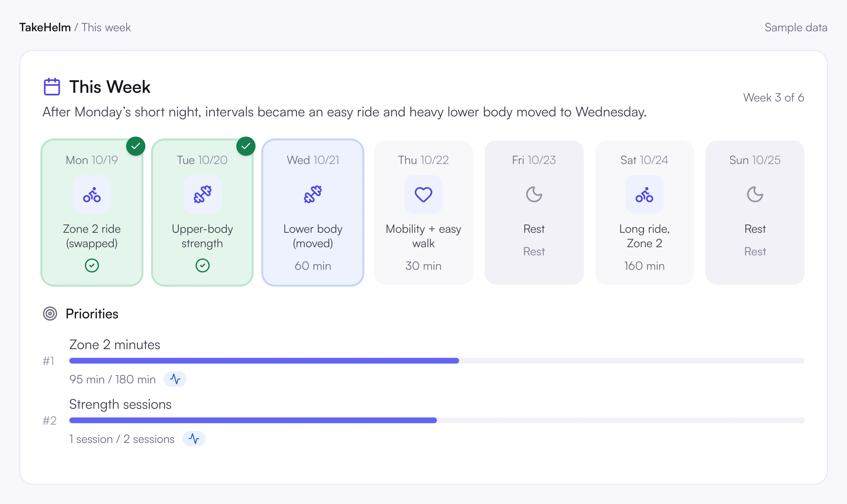This screenshot has height=504, width=847.
Task: Click the dumbbell icon on Tue 10/20 card
Action: (203, 195)
